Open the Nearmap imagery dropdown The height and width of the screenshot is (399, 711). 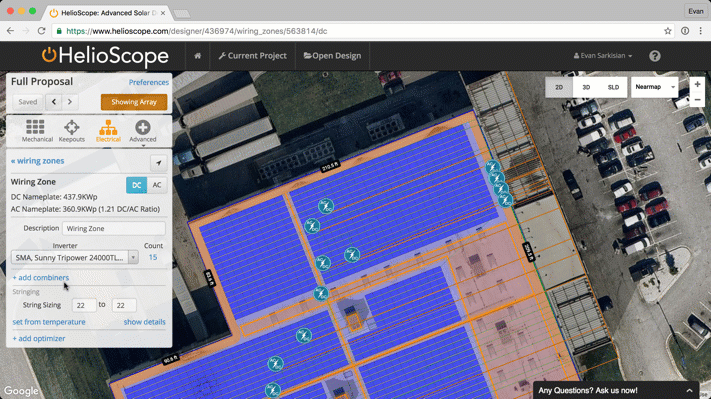click(x=654, y=87)
